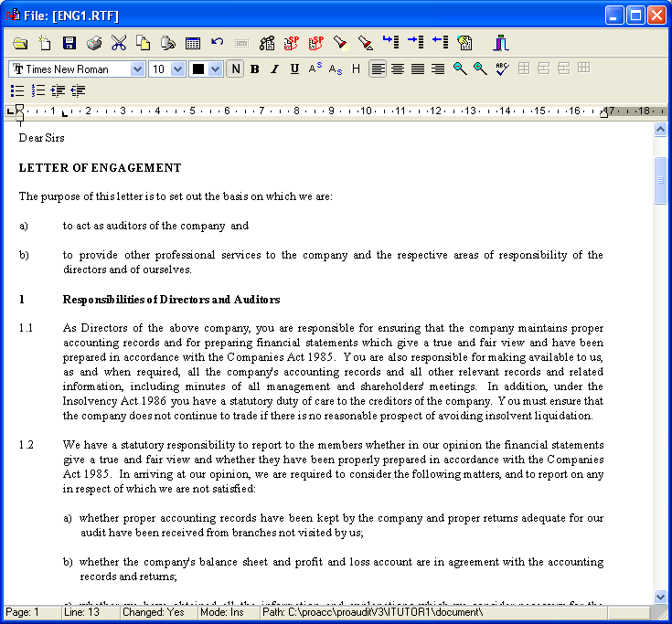Screen dimensions: 672x624
Task: Open a file with the folder icon
Action: [x=20, y=43]
